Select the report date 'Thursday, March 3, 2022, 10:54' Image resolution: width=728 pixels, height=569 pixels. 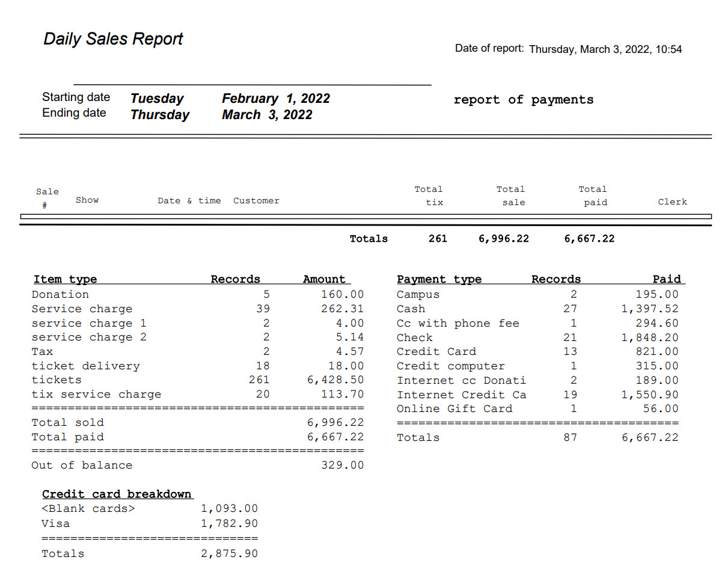[605, 49]
